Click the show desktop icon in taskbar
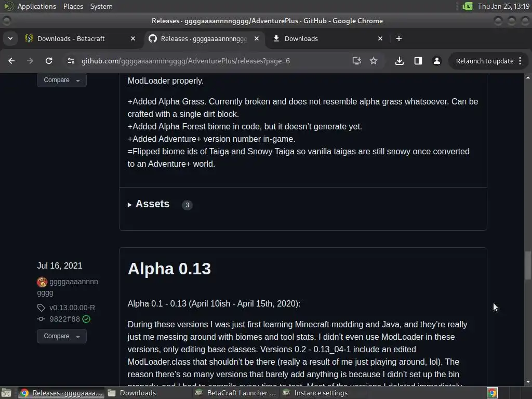The image size is (532, 399). 6,393
